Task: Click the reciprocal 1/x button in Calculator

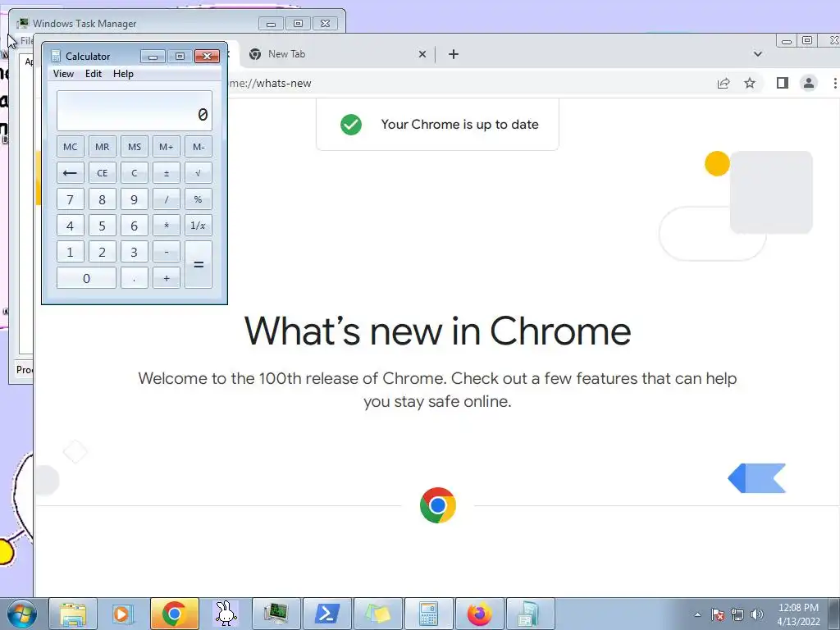Action: click(x=199, y=226)
